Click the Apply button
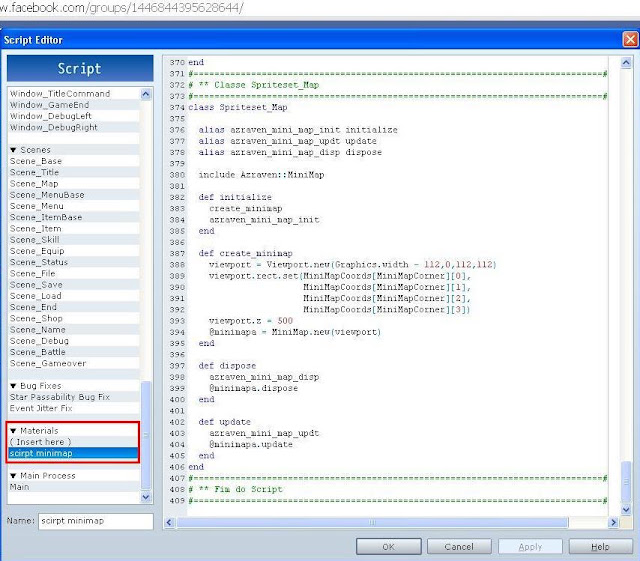Screen dimensions: 640x561 coord(530,546)
